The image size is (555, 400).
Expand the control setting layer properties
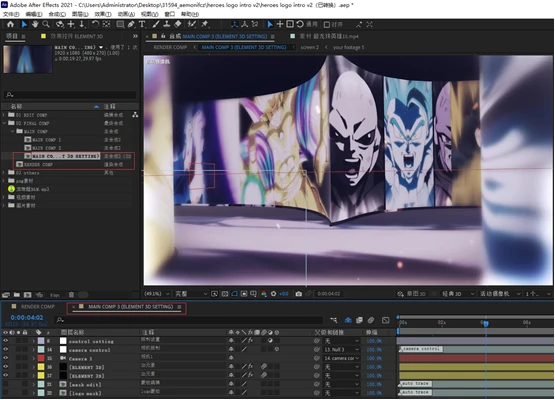pos(34,341)
